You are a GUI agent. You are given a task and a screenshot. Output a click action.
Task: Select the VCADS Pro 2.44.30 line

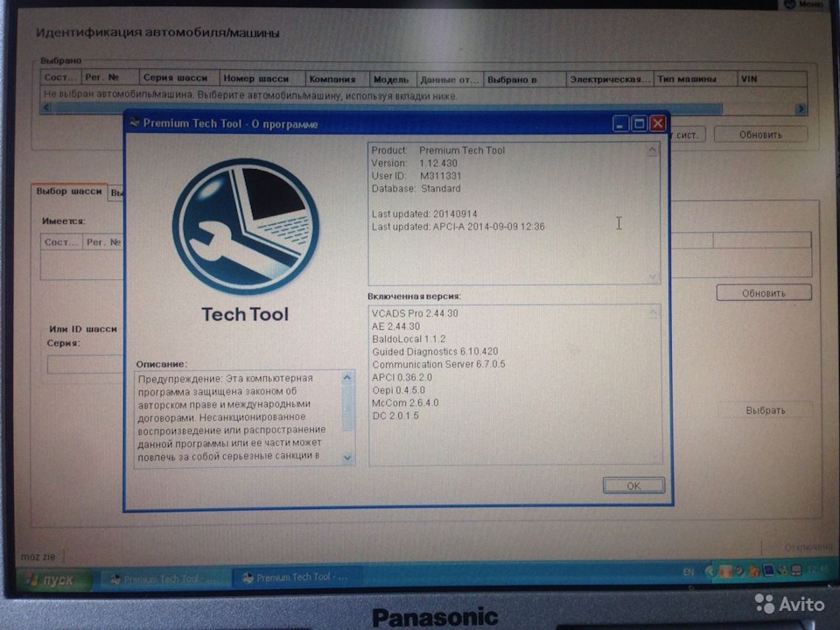click(415, 313)
